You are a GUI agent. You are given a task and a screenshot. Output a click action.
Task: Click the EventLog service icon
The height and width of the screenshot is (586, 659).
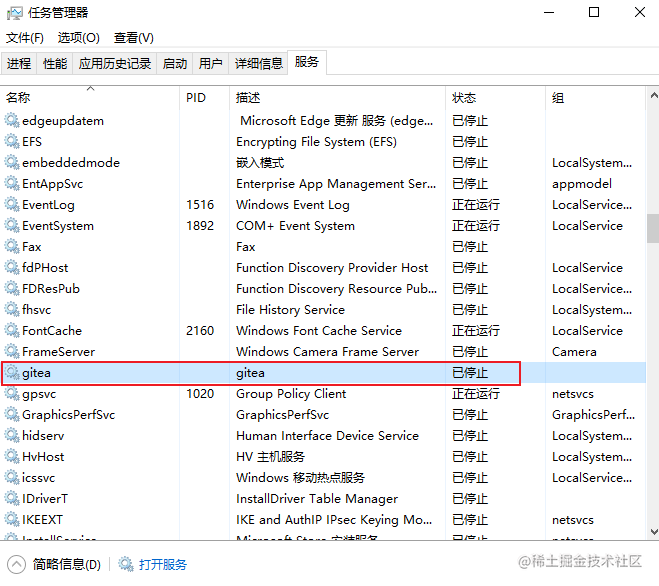point(12,205)
